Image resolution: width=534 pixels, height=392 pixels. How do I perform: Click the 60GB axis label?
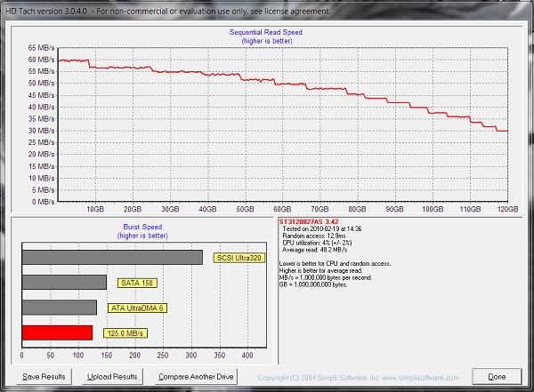[x=282, y=209]
